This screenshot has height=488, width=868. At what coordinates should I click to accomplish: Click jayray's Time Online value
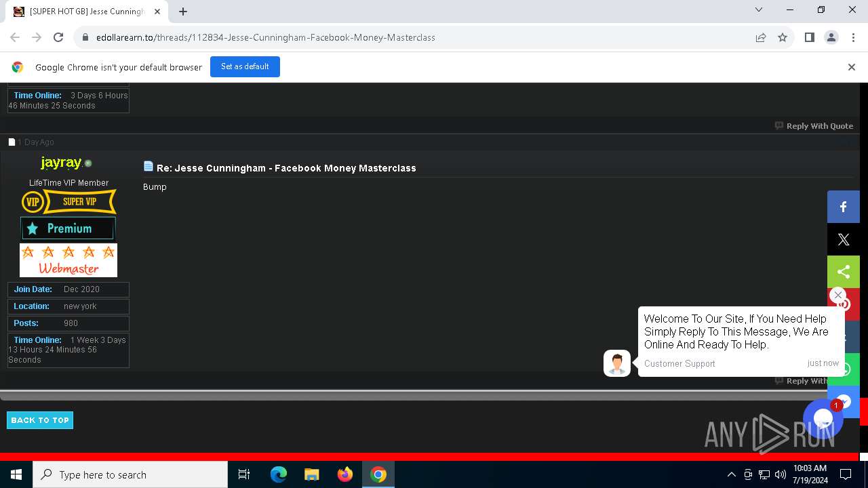pyautogui.click(x=67, y=350)
